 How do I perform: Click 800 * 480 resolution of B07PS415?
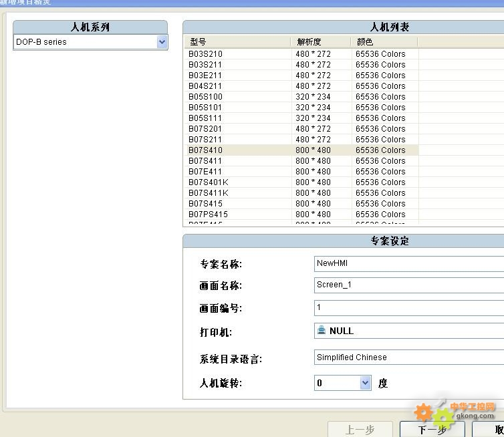(313, 214)
